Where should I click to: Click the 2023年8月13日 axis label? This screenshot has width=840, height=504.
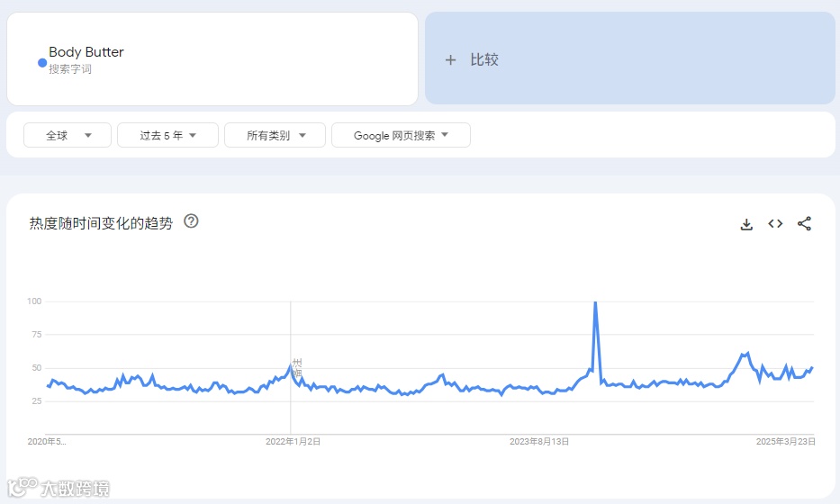(539, 442)
